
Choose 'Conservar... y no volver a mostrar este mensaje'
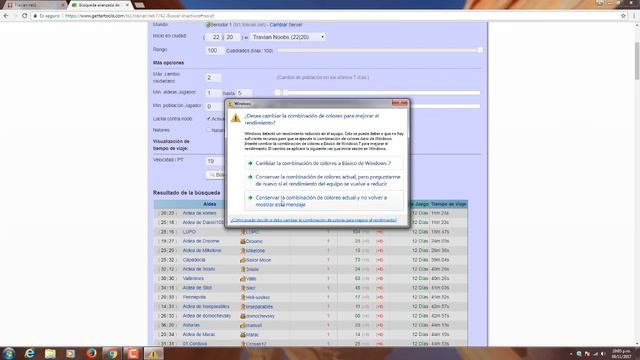click(x=324, y=201)
